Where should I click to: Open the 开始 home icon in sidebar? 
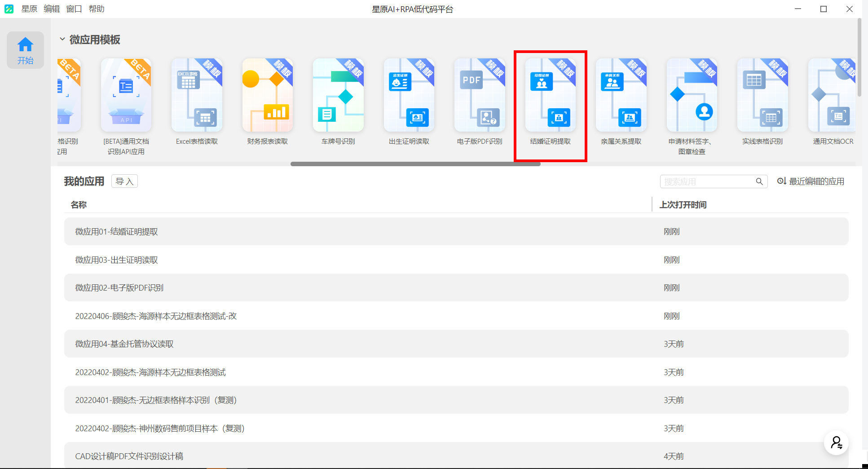[x=25, y=50]
